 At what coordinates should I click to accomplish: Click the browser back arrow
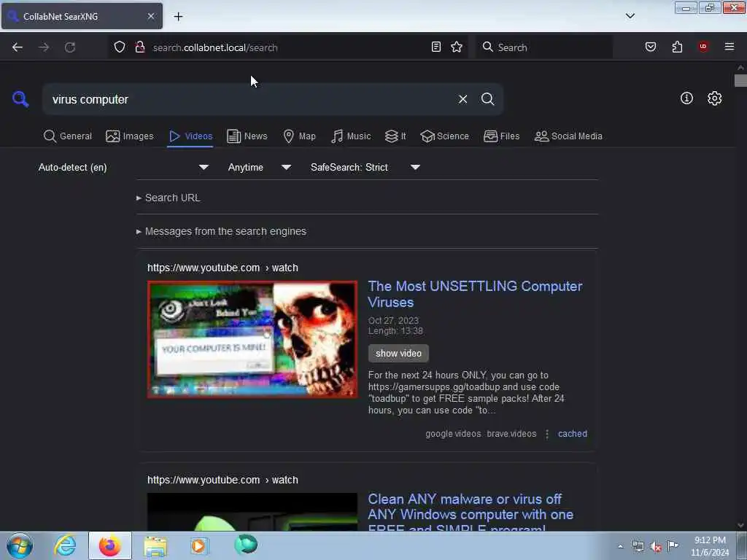point(18,47)
